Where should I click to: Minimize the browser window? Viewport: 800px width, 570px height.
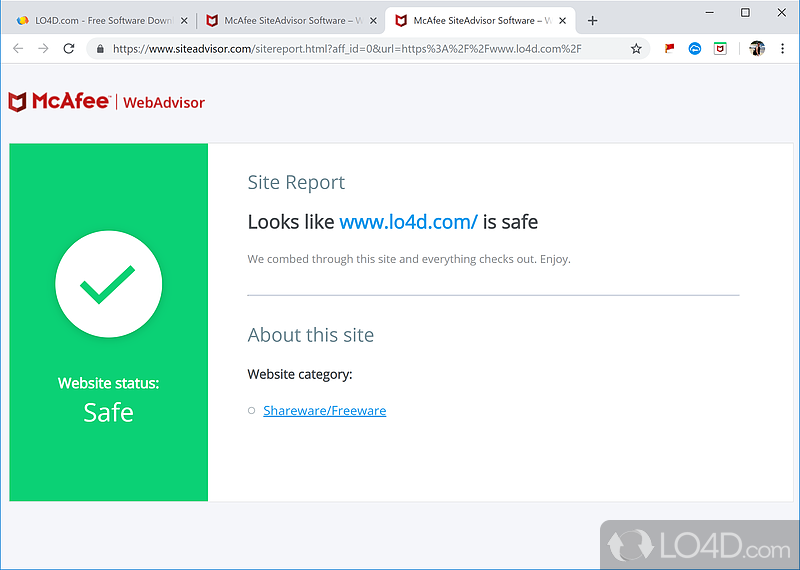(x=709, y=13)
